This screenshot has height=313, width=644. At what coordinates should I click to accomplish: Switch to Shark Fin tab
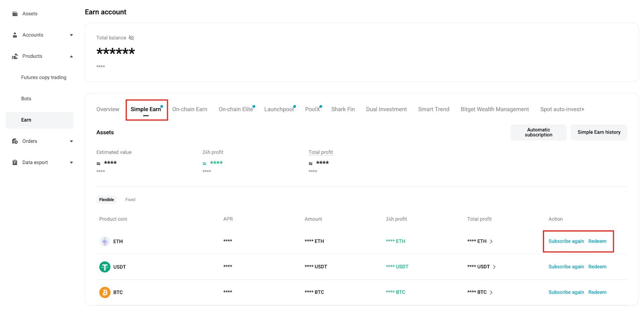point(343,109)
